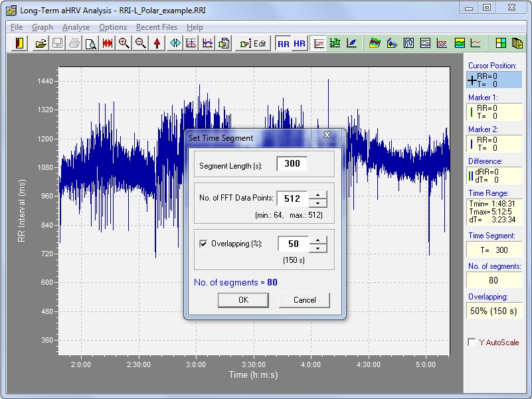Click the open file folder icon
The height and width of the screenshot is (399, 532).
click(41, 43)
